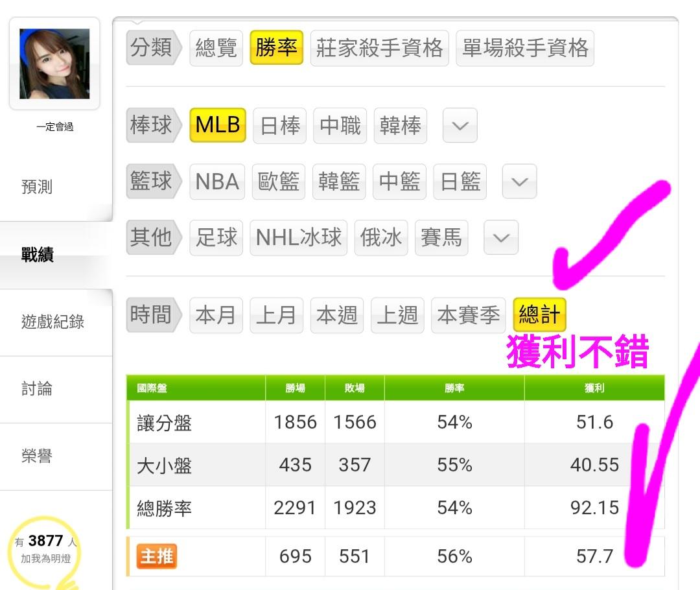Choose the 單場殺手資格 category filter

525,48
